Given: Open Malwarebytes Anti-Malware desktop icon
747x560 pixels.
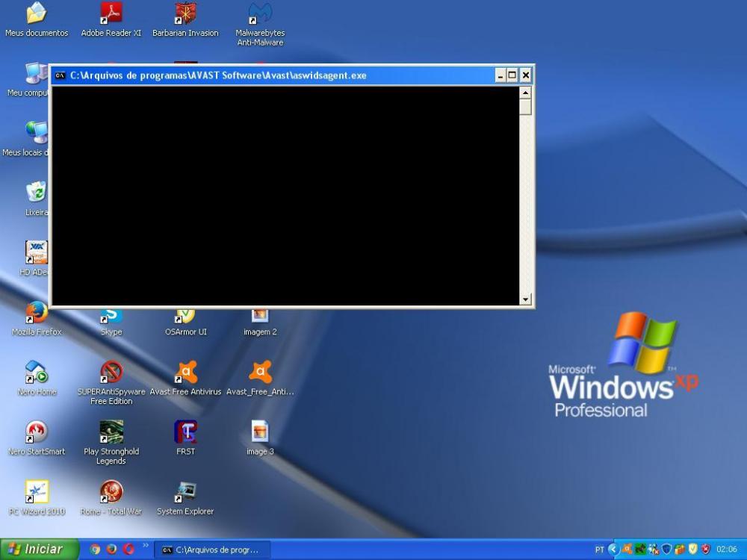Looking at the screenshot, I should pos(260,15).
